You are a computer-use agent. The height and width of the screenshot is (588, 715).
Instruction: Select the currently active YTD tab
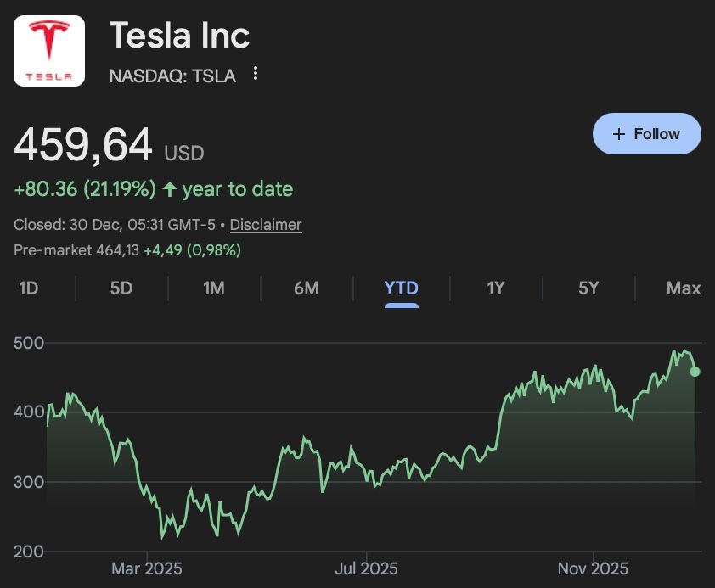(x=401, y=288)
